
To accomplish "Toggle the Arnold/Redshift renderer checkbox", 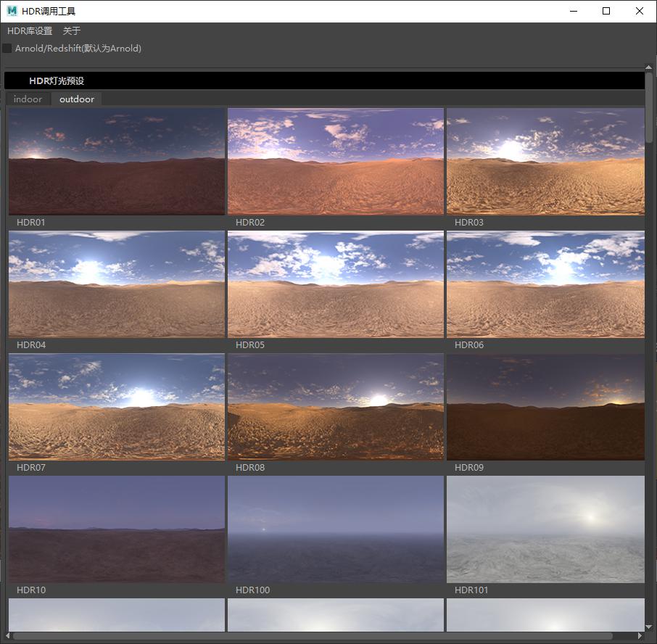I will tap(7, 49).
